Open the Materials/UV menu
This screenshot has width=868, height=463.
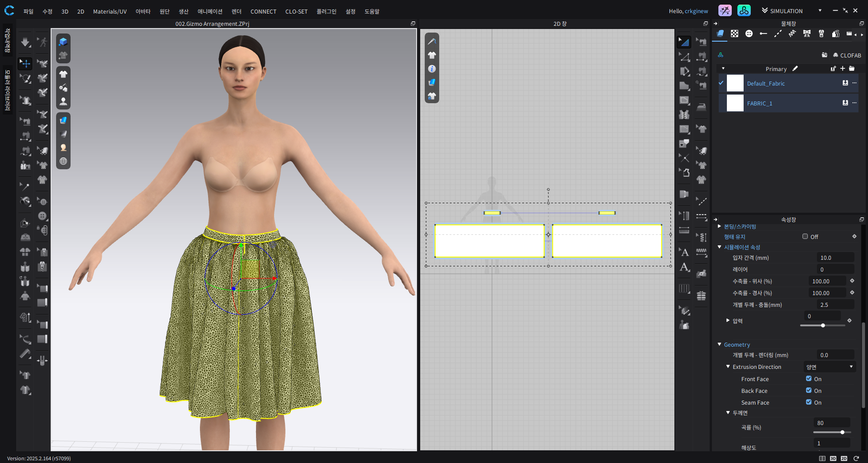click(109, 11)
